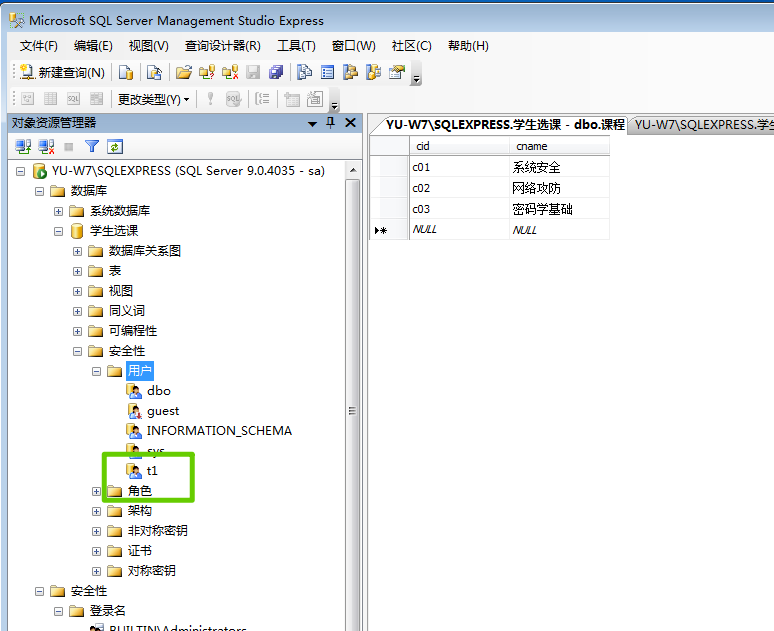Click the Filter funnel icon
This screenshot has width=774, height=631.
coord(92,147)
